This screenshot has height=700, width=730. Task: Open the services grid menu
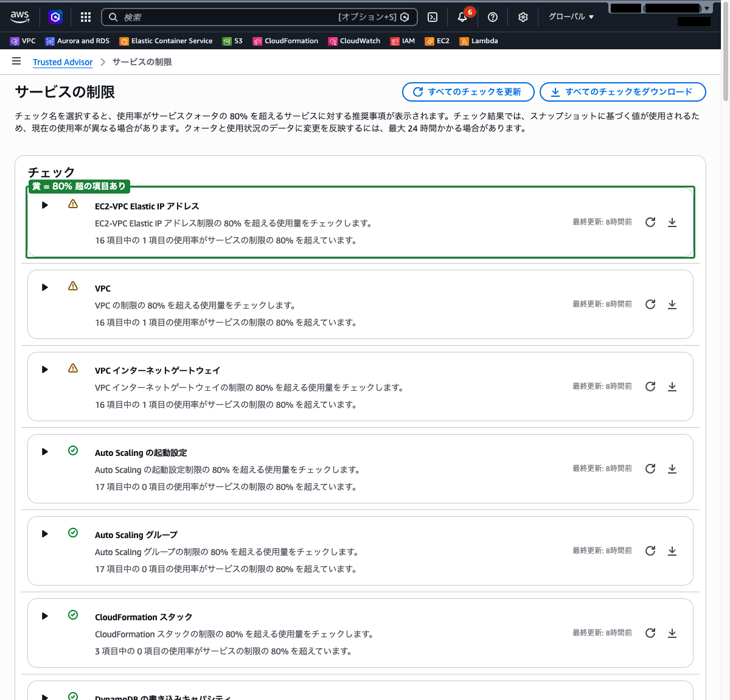click(86, 17)
